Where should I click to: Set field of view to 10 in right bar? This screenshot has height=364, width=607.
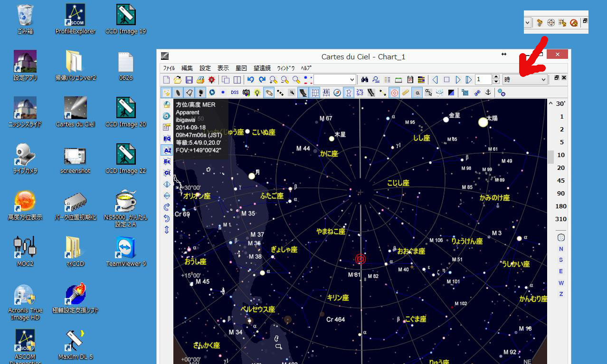[x=561, y=155]
